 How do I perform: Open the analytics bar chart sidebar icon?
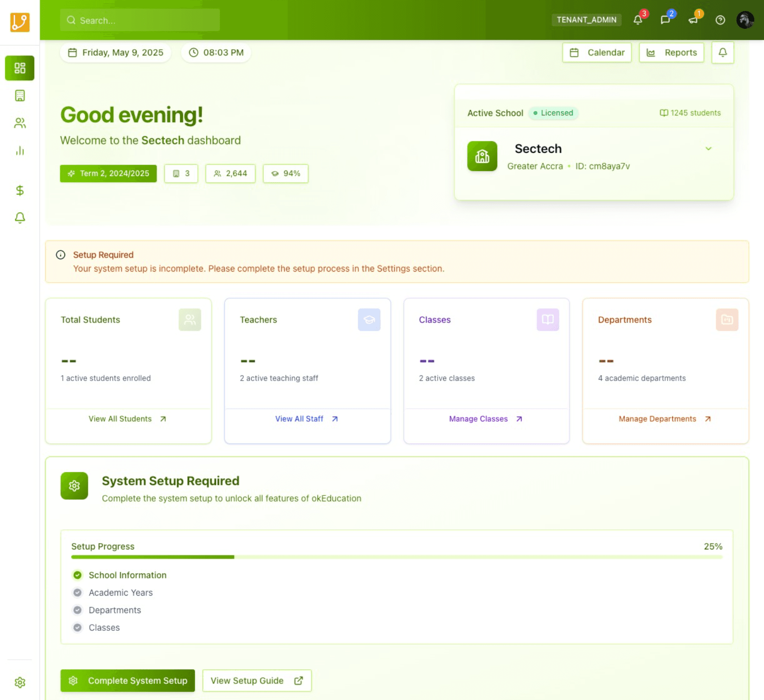coord(20,151)
